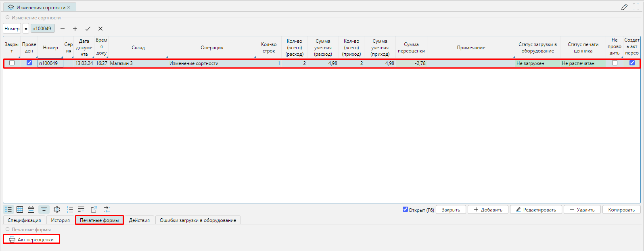Open the 'История' tab

tap(60, 220)
